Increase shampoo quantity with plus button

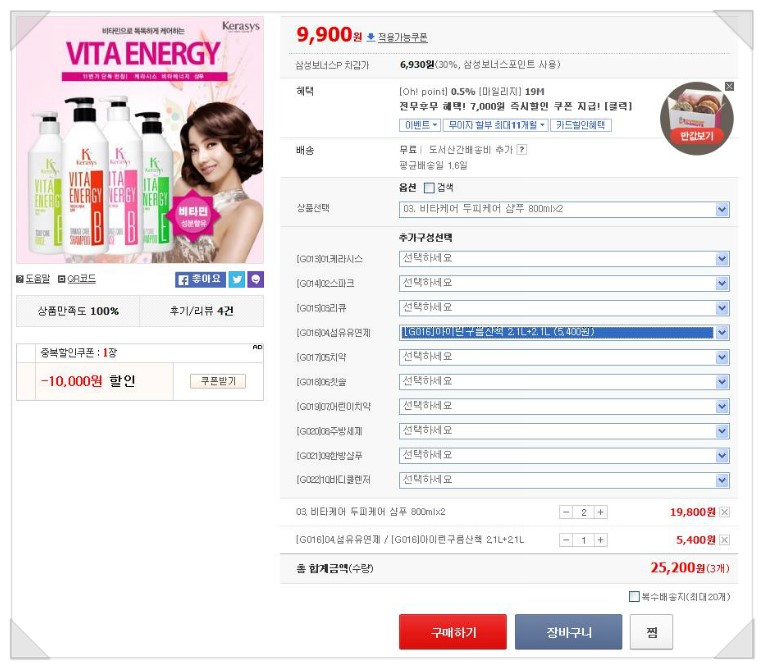(x=601, y=512)
